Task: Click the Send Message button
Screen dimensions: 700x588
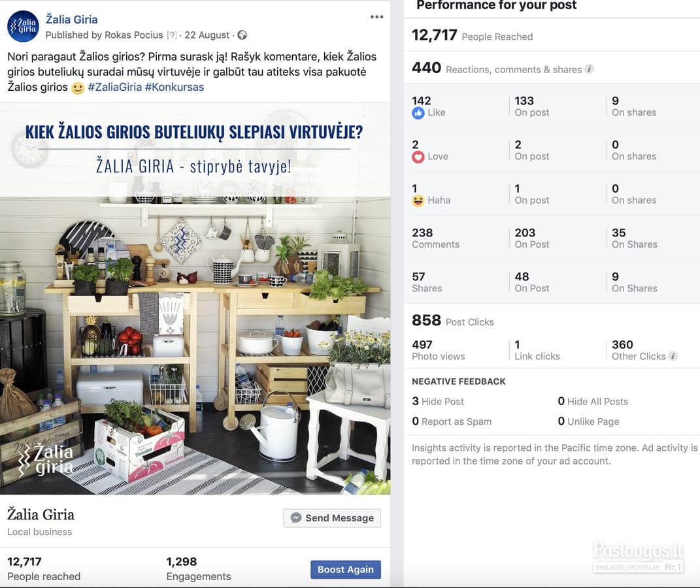Action: (x=331, y=518)
